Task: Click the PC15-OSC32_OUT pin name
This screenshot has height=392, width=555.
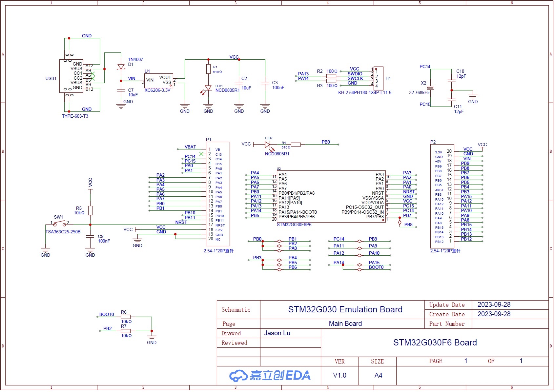Action: pos(365,207)
